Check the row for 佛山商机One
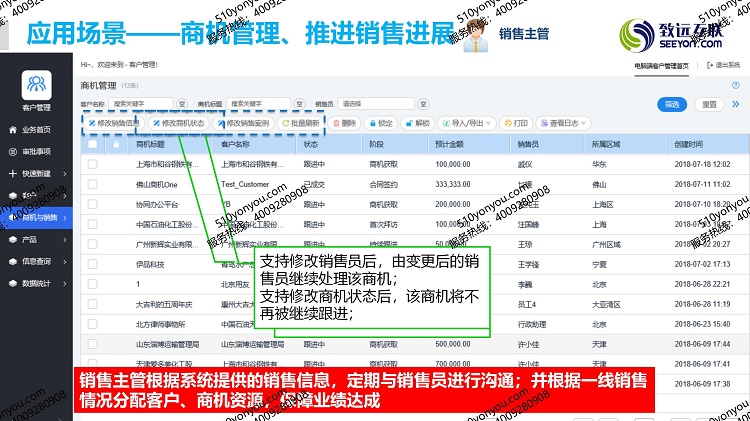Image resolution: width=750 pixels, height=421 pixels. pos(92,184)
